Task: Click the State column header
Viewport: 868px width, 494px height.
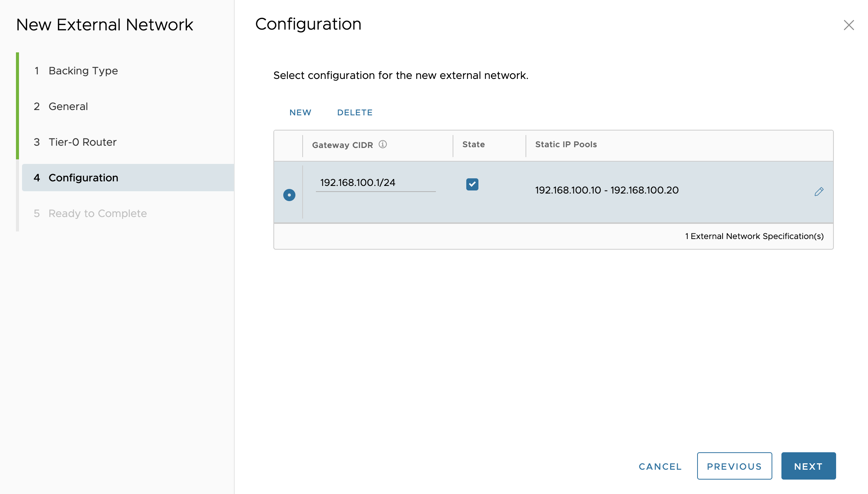Action: [473, 145]
